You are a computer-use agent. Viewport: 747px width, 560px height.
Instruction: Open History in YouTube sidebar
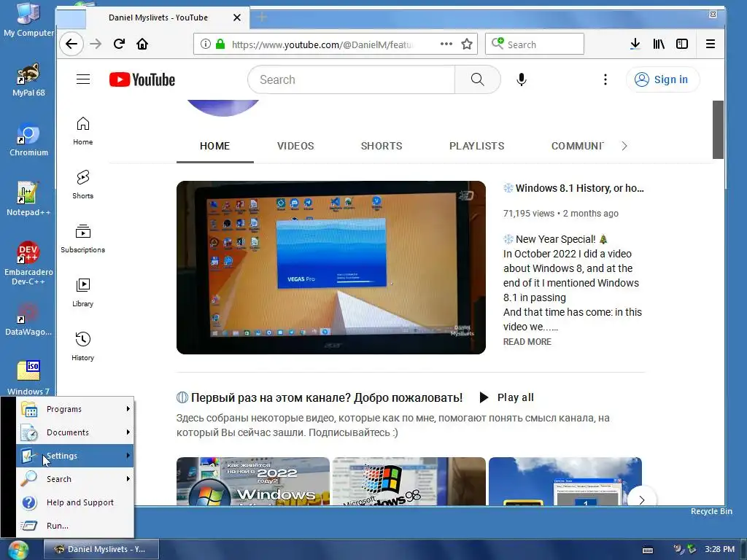[83, 346]
